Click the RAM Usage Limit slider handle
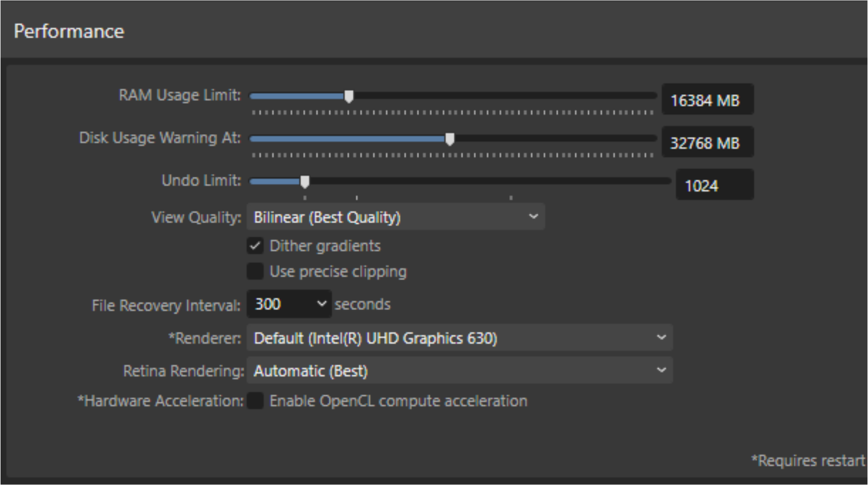 coord(349,96)
